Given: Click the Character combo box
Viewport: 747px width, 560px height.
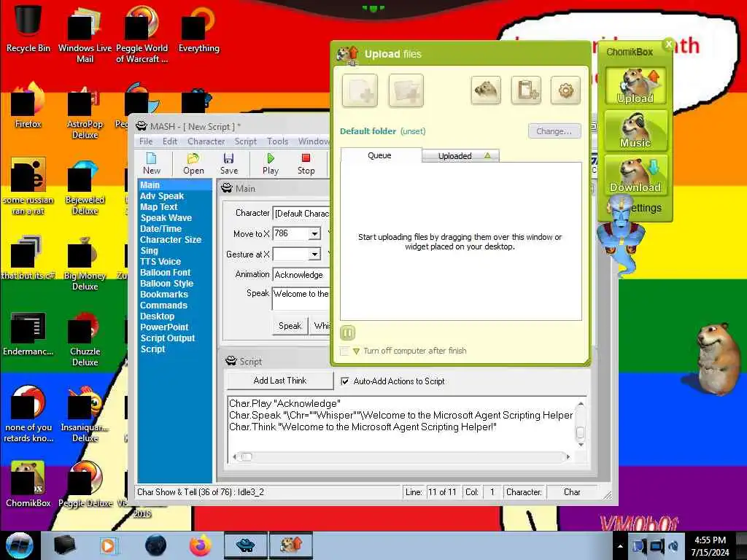Looking at the screenshot, I should coord(301,214).
